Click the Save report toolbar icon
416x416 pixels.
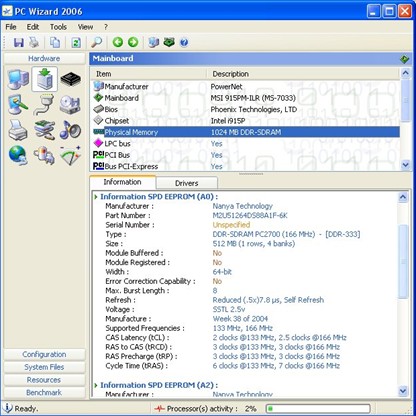tap(19, 42)
